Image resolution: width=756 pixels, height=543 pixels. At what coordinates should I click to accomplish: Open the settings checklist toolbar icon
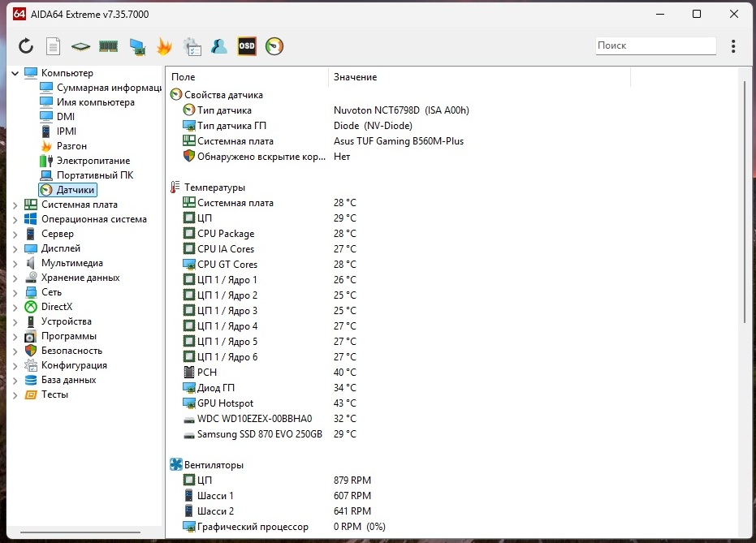[192, 46]
